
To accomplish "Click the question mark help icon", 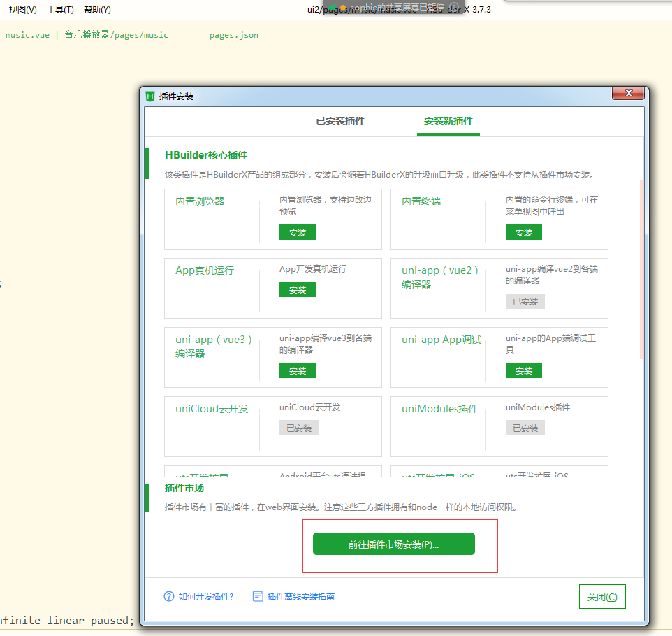I will click(x=169, y=597).
